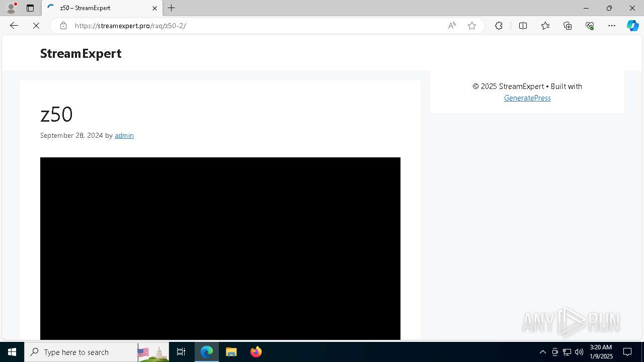Image resolution: width=644 pixels, height=362 pixels.
Task: Focus the address bar URL field
Action: 257,26
